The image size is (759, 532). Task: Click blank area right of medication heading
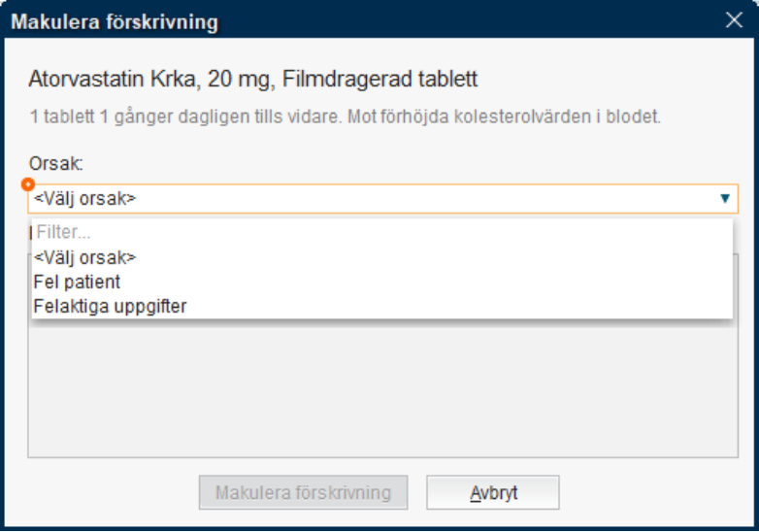tap(611, 79)
